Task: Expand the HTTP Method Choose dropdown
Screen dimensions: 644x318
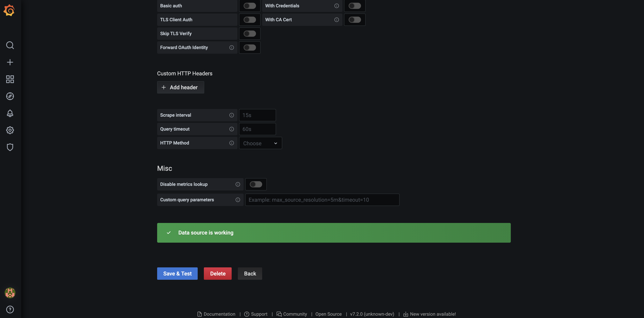Action: point(260,143)
